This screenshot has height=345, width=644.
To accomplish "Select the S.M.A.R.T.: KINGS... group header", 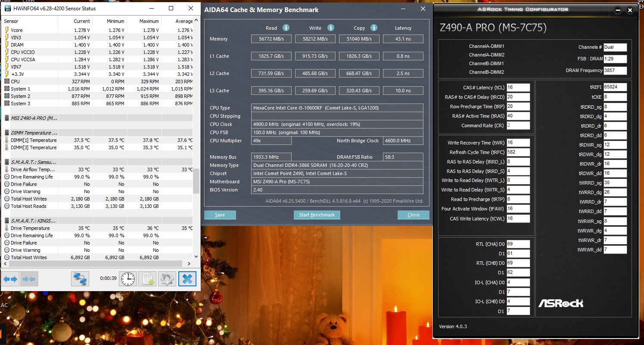I will 98,220.
